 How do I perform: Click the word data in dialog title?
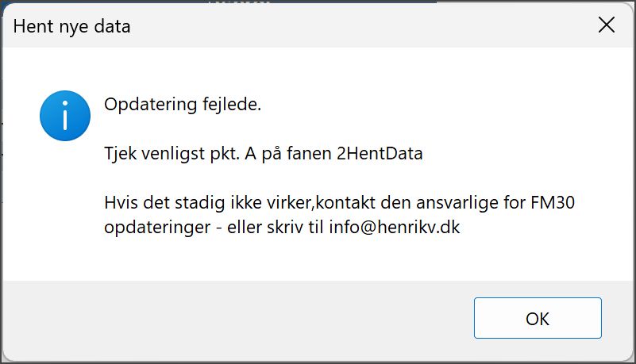pyautogui.click(x=113, y=27)
